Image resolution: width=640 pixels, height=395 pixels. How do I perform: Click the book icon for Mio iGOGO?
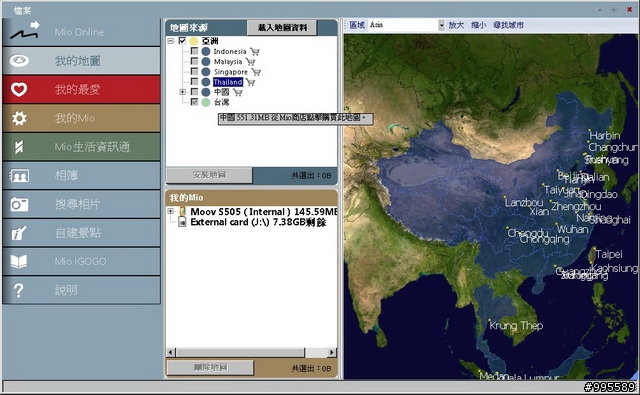[x=19, y=262]
